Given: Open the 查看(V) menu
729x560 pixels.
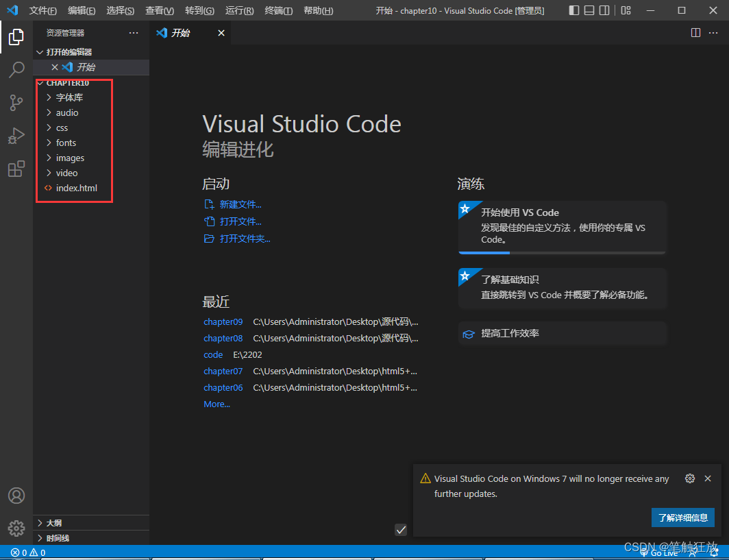Looking at the screenshot, I should coord(160,10).
